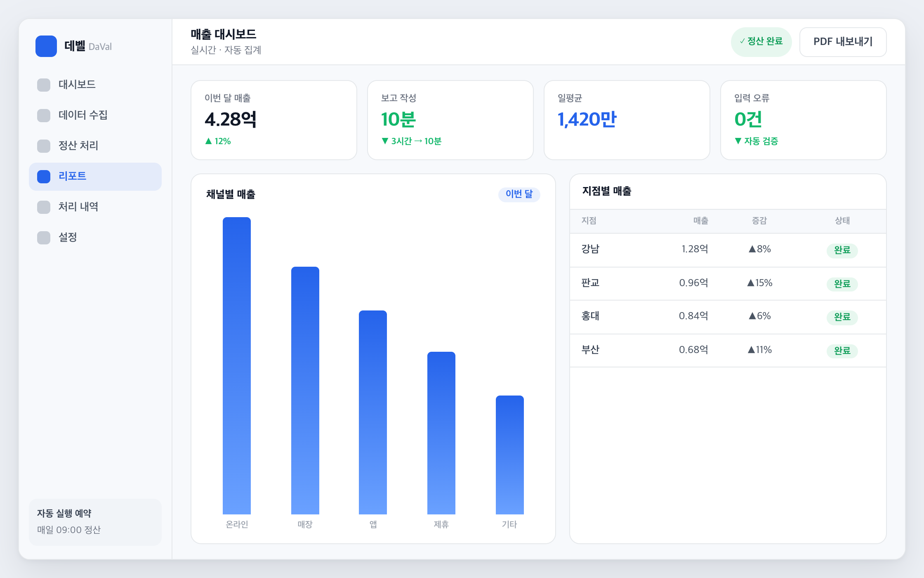Open the 이번 달 period selector
This screenshot has height=578, width=924.
tap(519, 194)
